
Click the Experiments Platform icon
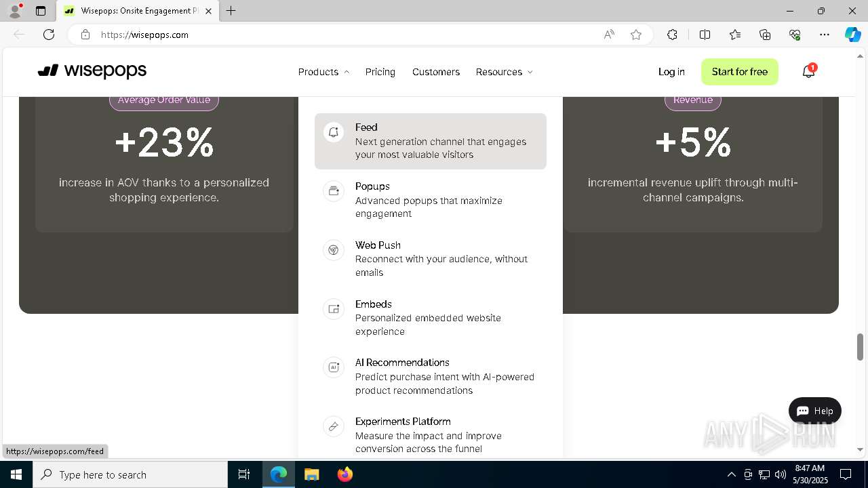click(334, 426)
